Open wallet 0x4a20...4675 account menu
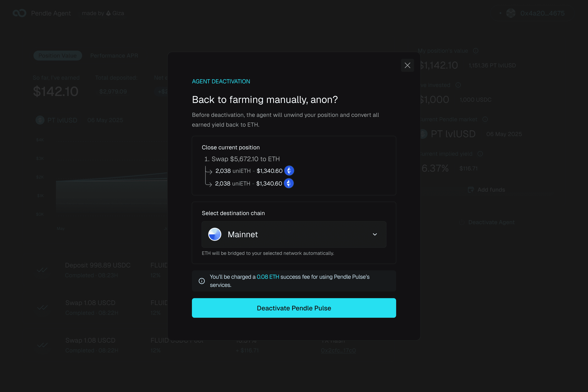Screen dimensions: 588x392 542,13
